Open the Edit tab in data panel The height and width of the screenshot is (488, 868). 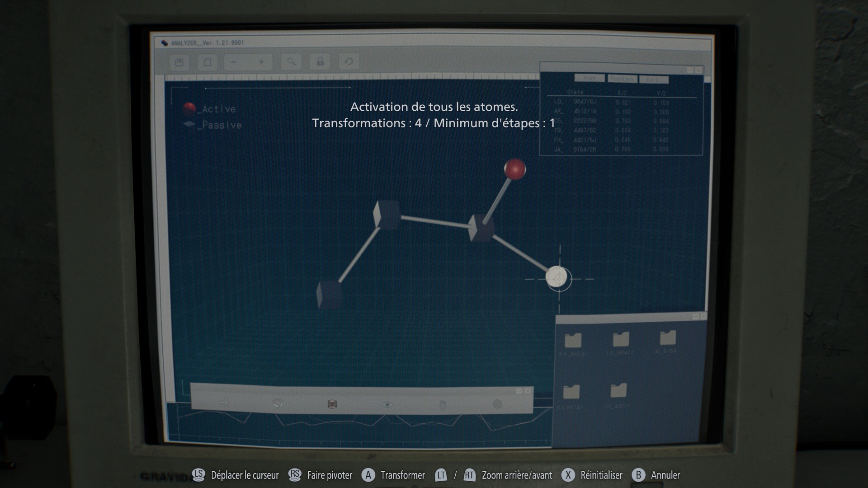click(x=653, y=80)
